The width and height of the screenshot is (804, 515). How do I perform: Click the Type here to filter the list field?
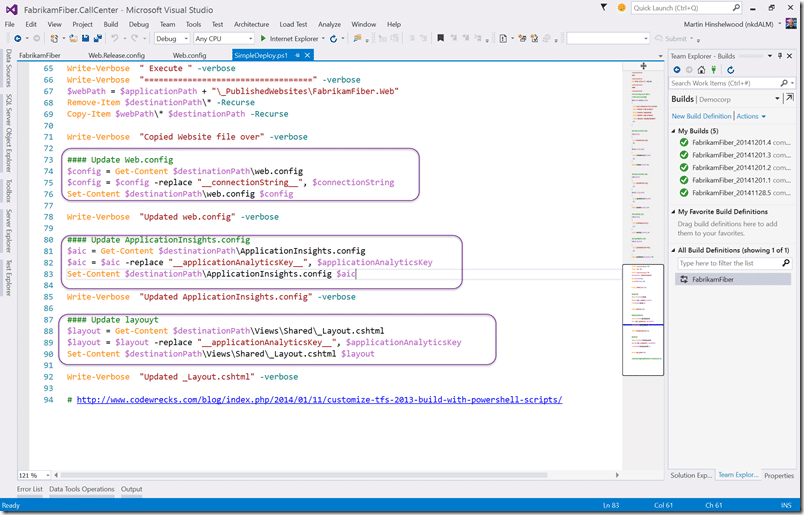(729, 263)
